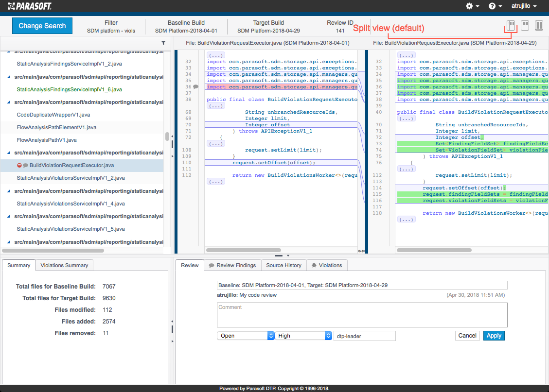Click into the Comment text area

362,315
